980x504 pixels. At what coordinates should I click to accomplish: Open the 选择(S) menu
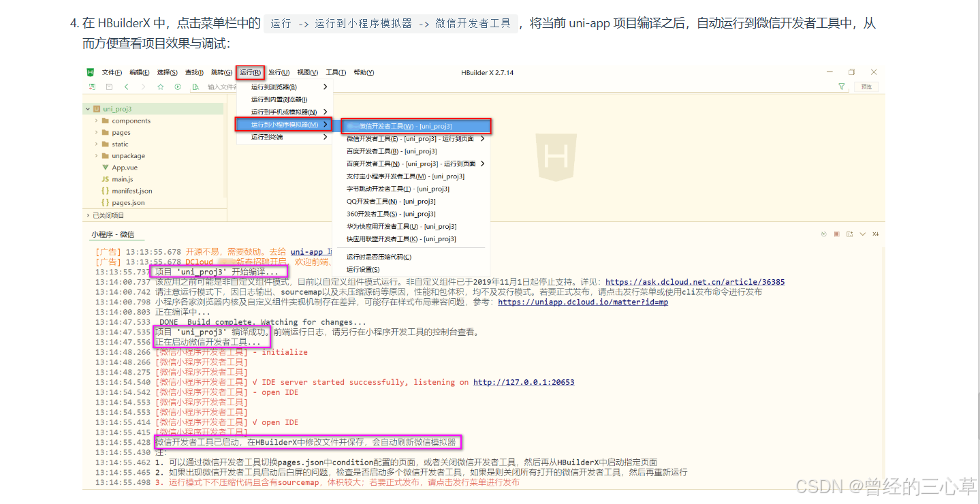[167, 72]
